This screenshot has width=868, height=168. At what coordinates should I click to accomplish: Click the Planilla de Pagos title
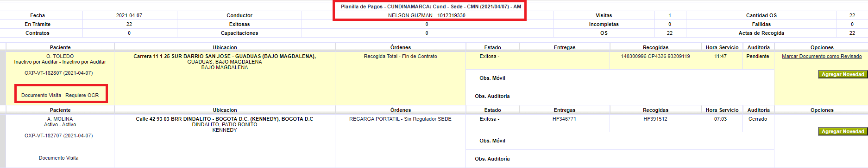click(431, 6)
